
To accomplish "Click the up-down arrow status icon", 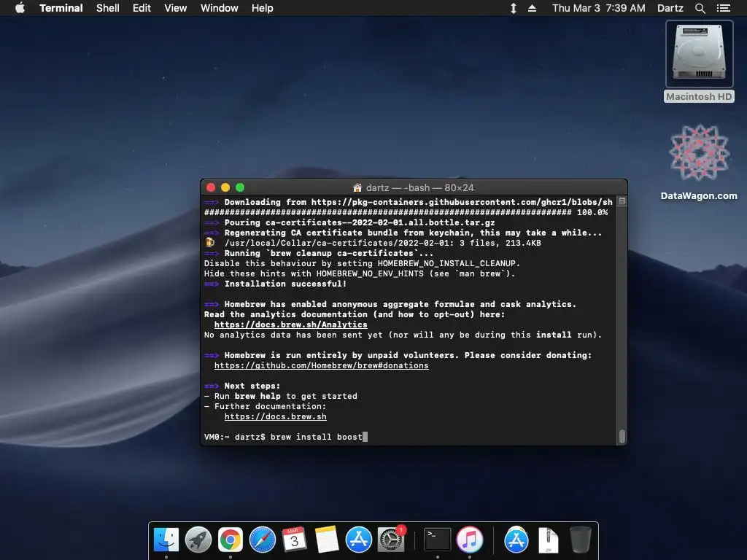I will coord(514,8).
